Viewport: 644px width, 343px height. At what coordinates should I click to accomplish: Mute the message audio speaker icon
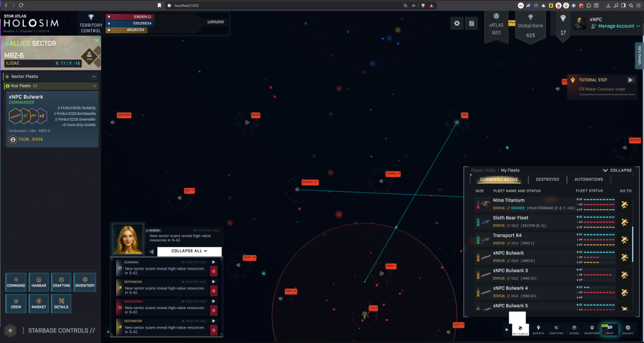[x=151, y=251]
